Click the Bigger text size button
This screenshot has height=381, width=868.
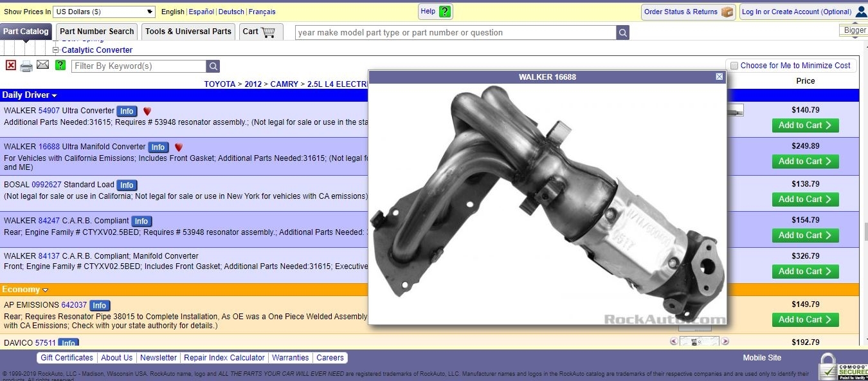854,30
